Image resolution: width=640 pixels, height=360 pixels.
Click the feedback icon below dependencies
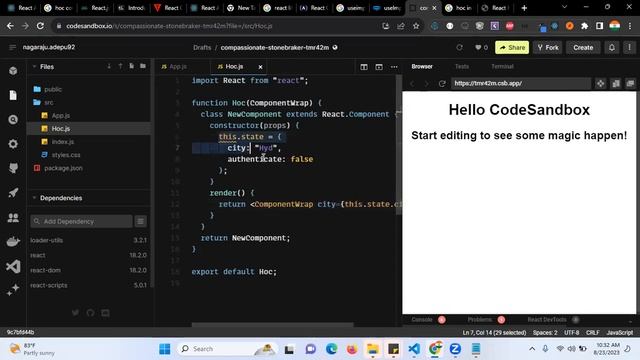click(x=105, y=313)
